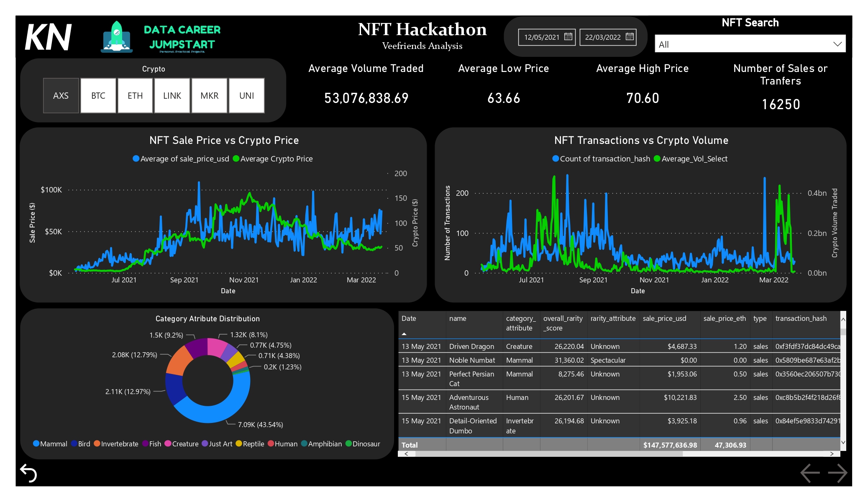Viewport: 868px width, 502px height.
Task: Click Dinosaur legend swatch
Action: point(348,443)
